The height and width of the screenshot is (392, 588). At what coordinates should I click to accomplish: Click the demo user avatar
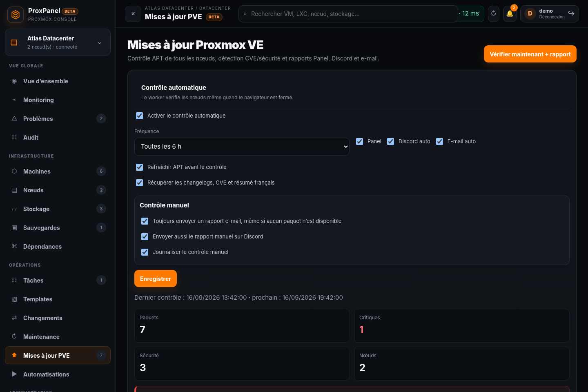(x=530, y=13)
